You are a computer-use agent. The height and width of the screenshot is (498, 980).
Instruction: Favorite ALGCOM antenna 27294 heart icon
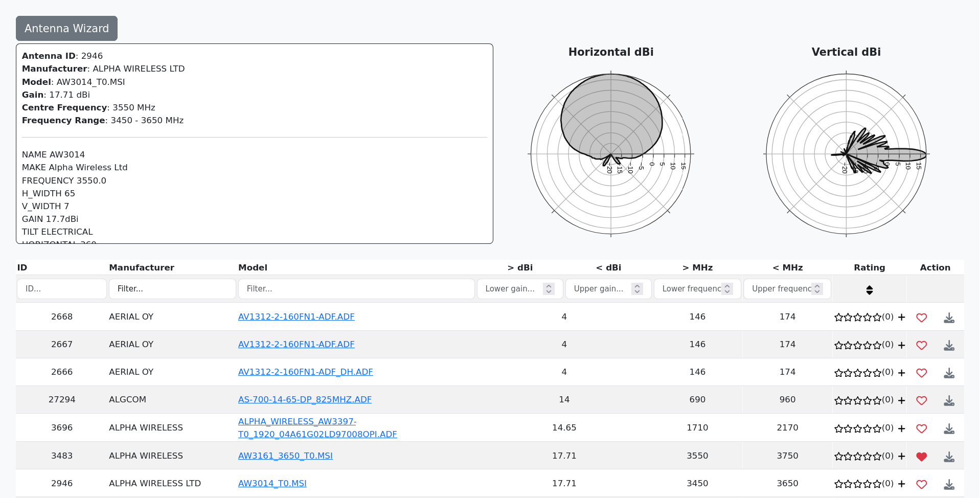pos(921,400)
